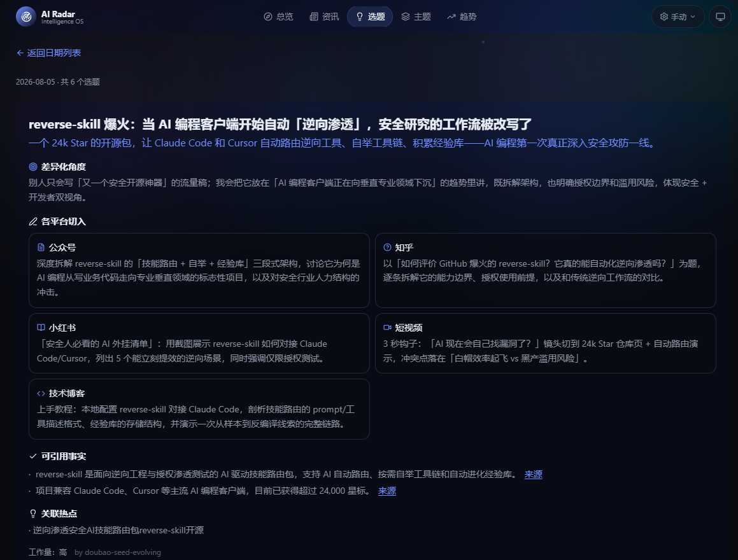Click the book icon on 小红书 card
The image size is (738, 560).
[41, 327]
